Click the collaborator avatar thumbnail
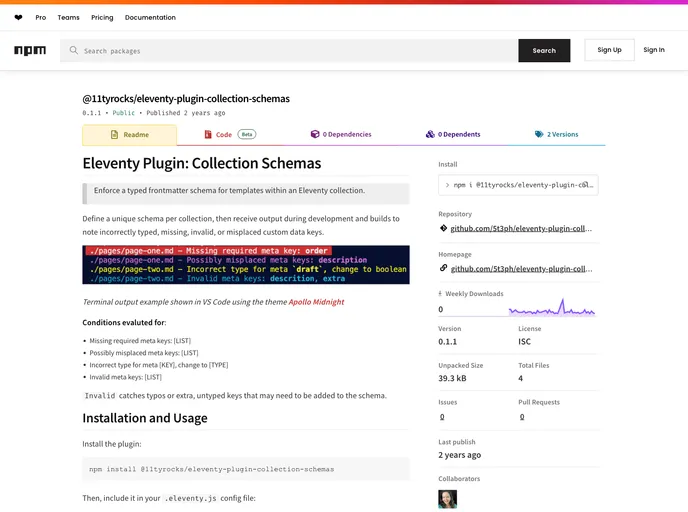The image size is (688, 512). click(x=448, y=499)
